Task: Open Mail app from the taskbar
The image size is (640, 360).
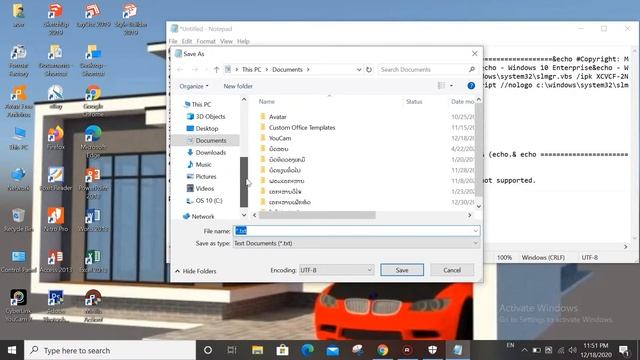Action: pos(333,350)
